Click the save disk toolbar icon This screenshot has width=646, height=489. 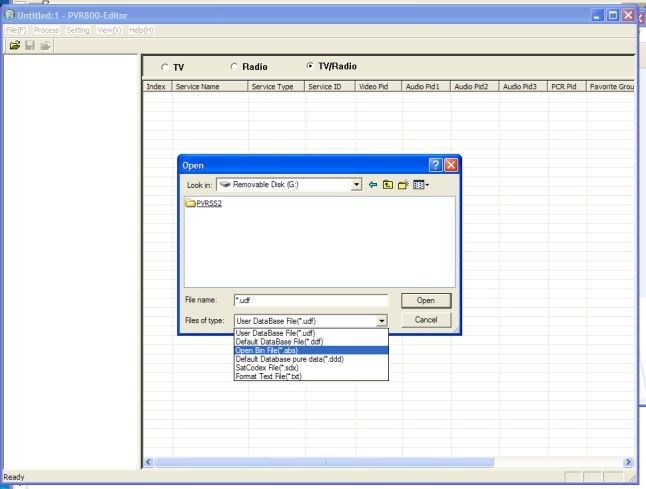30,45
